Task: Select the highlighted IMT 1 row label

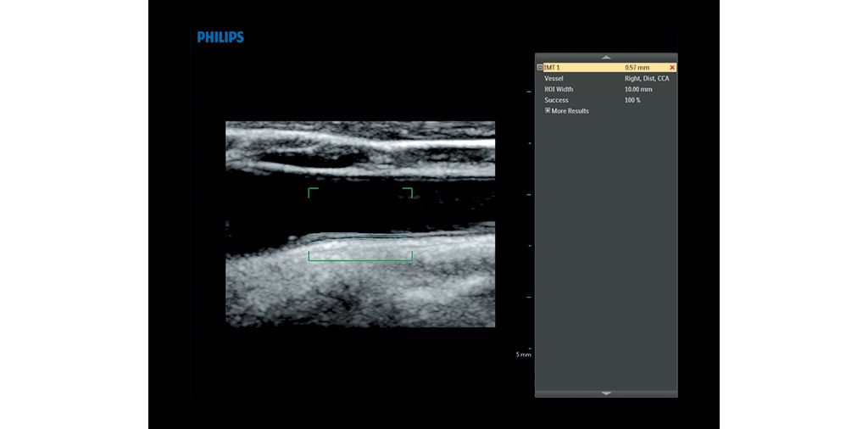Action: point(553,67)
